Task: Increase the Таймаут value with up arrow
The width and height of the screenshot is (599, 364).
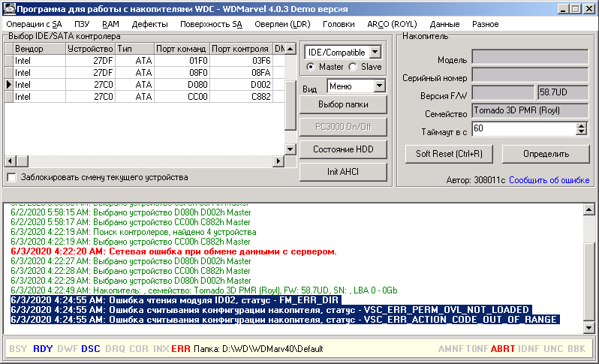Action: (x=580, y=126)
